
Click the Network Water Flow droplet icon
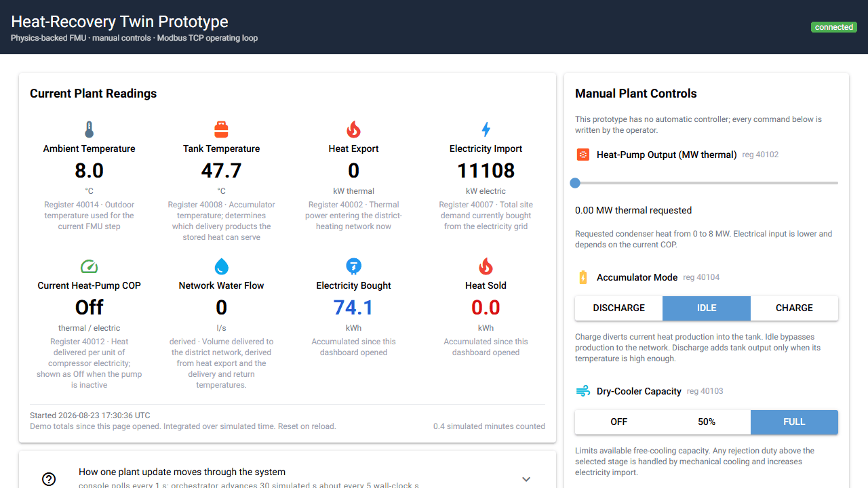pyautogui.click(x=221, y=266)
